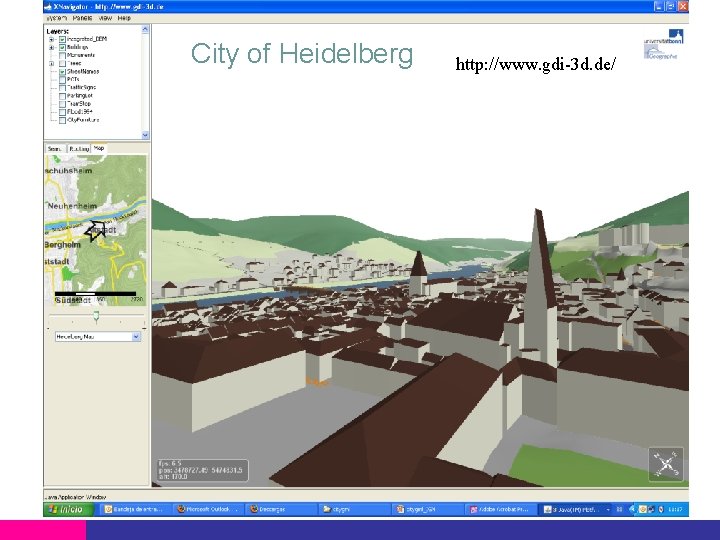Switch to Descargas taskbar item
Image resolution: width=720 pixels, height=540 pixels.
(282, 509)
